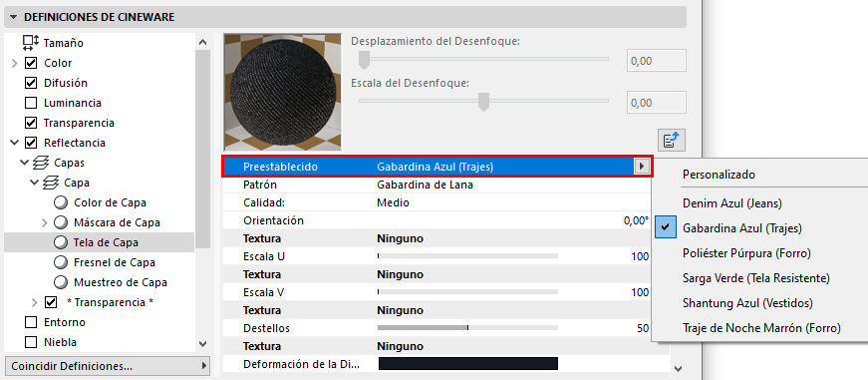This screenshot has height=380, width=868.
Task: Uncheck the Reflectancia checkbox
Action: tap(31, 143)
